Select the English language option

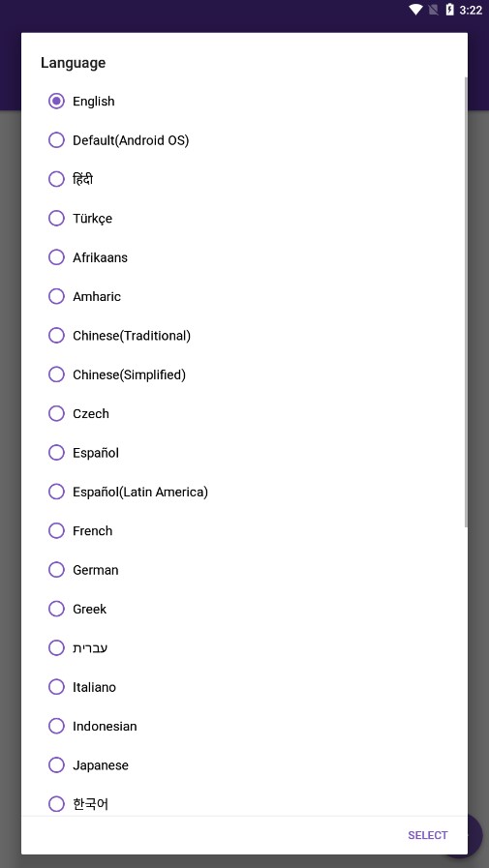[x=244, y=102]
